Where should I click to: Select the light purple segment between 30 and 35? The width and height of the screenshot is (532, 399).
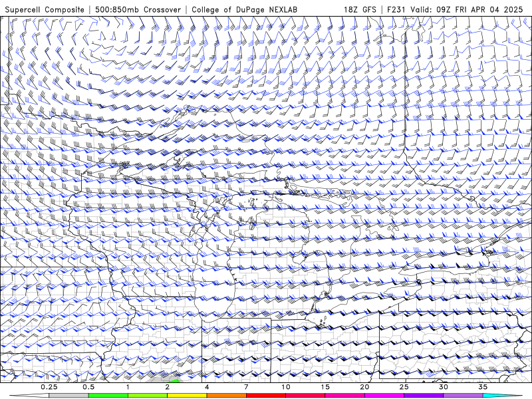pyautogui.click(x=463, y=396)
